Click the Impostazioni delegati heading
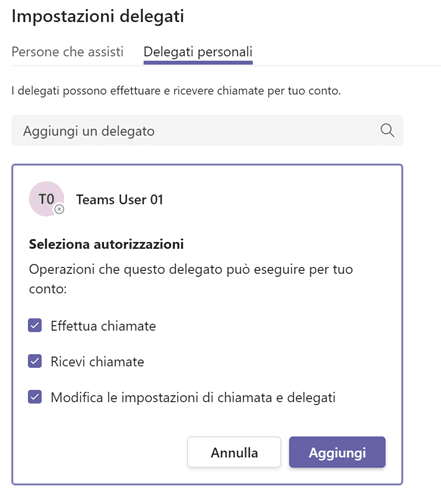Image resolution: width=441 pixels, height=504 pixels. pos(98,16)
